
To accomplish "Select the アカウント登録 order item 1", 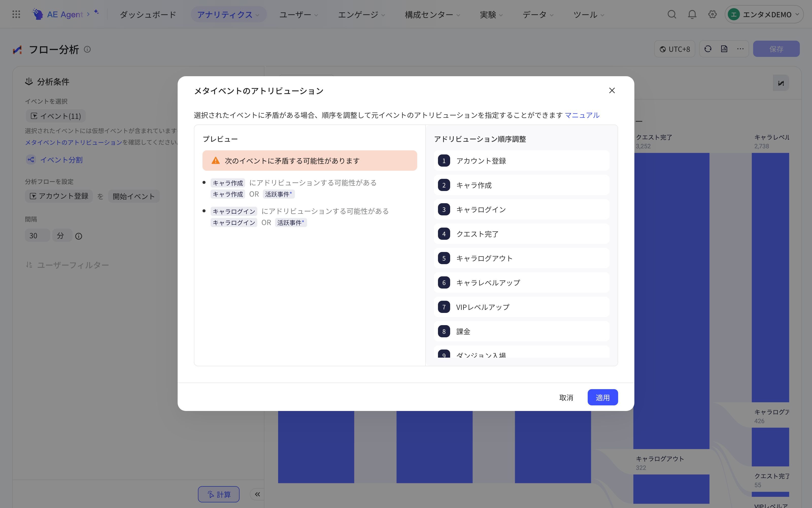I will point(521,161).
